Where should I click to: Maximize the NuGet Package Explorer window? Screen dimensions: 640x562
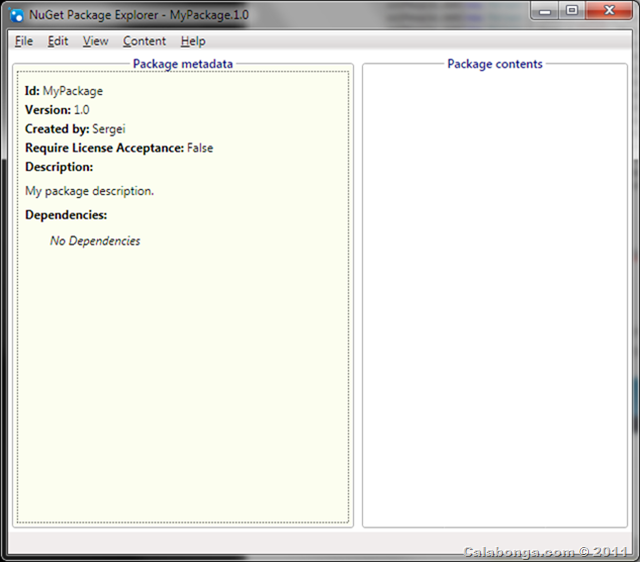[x=572, y=11]
